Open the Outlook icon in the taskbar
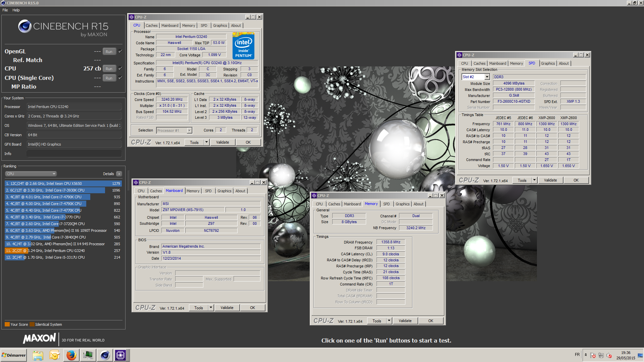Screen dimensions: 644x362 [x=54, y=355]
